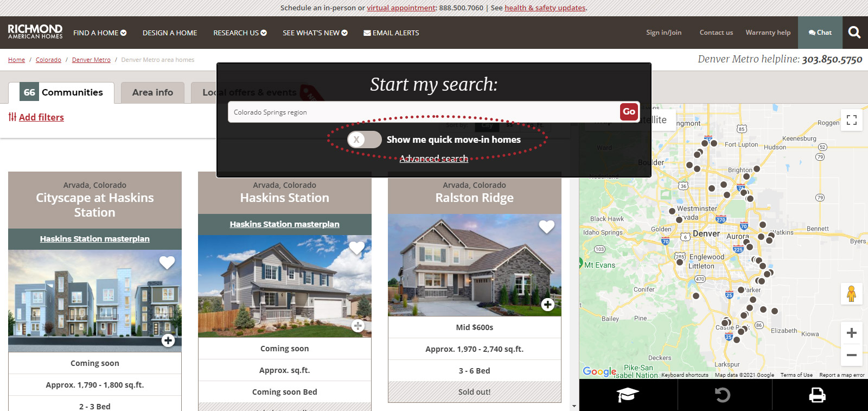Go to Contact us page

[716, 33]
